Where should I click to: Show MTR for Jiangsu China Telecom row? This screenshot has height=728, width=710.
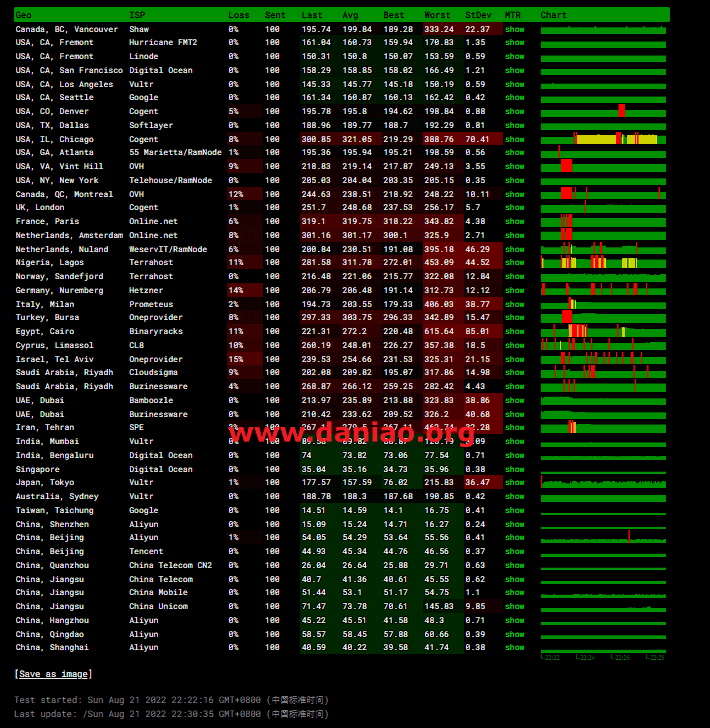[515, 579]
